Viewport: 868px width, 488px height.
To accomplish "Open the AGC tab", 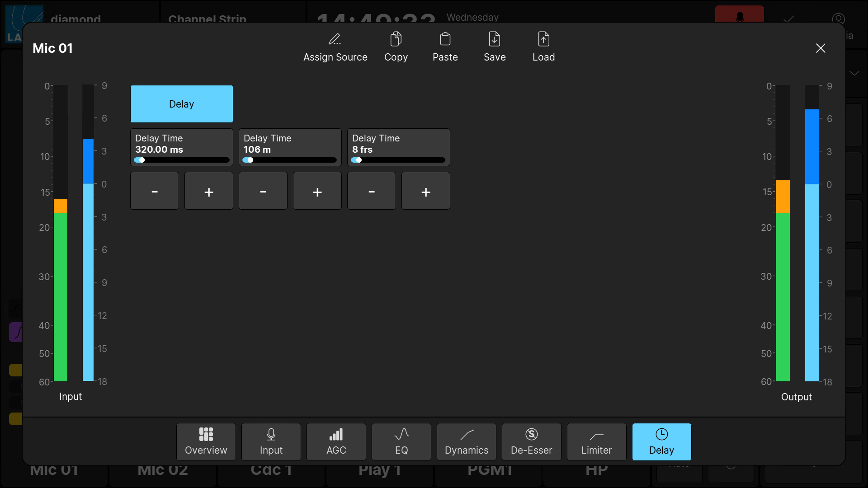I will [x=336, y=442].
